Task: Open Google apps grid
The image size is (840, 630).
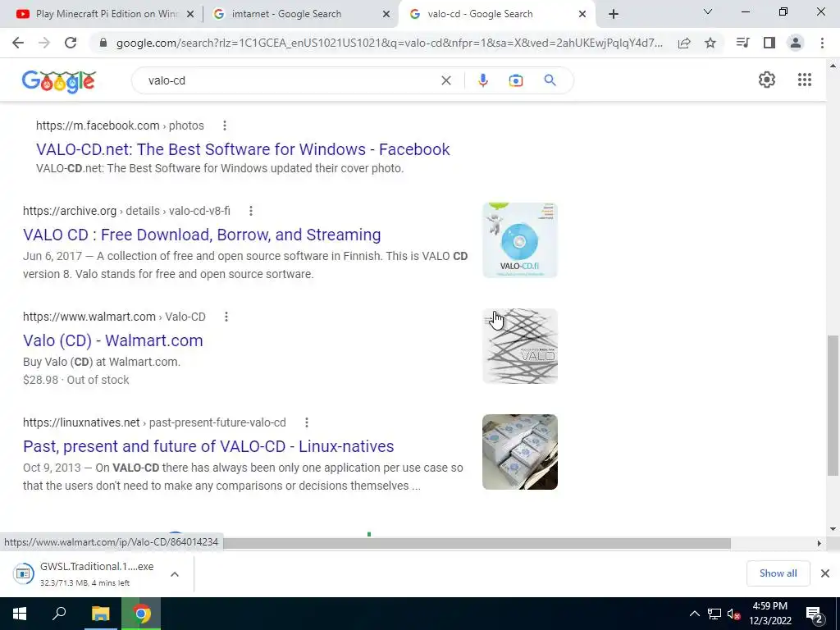Action: point(804,80)
